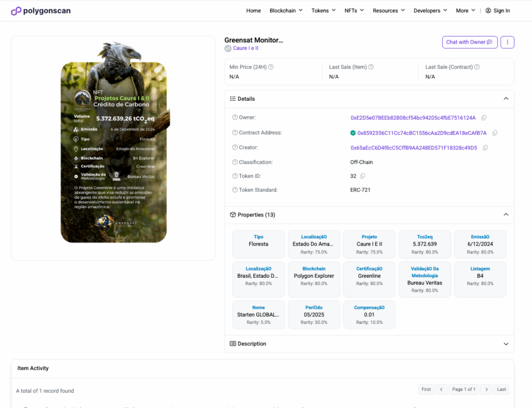Collapse the Properties (13) section
This screenshot has height=408, width=532.
tap(506, 215)
